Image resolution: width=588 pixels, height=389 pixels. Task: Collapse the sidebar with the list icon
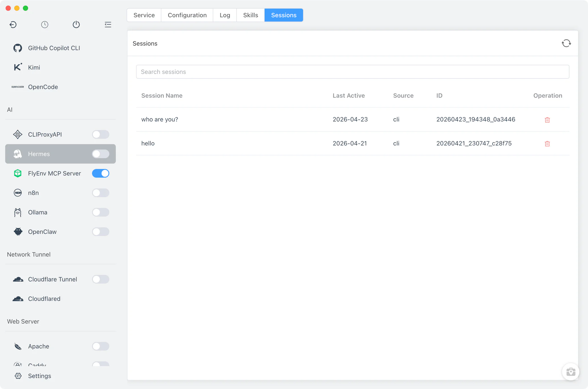(x=108, y=24)
